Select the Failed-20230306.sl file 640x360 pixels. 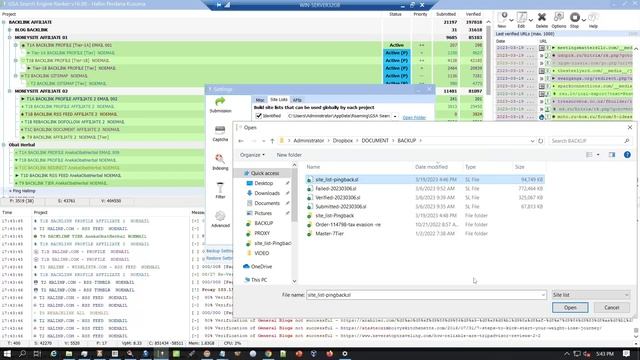(x=424, y=189)
